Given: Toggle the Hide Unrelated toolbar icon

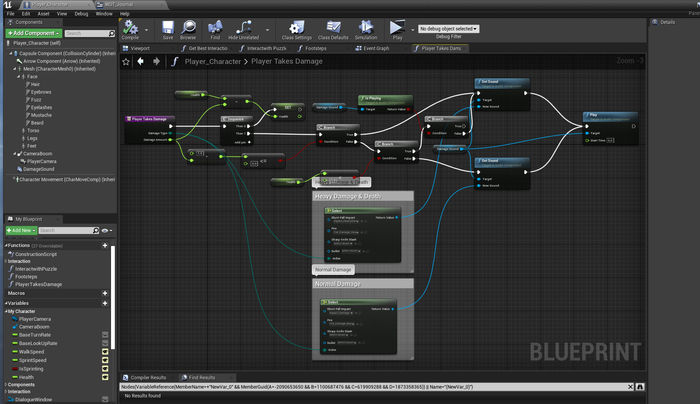Looking at the screenshot, I should 244,28.
